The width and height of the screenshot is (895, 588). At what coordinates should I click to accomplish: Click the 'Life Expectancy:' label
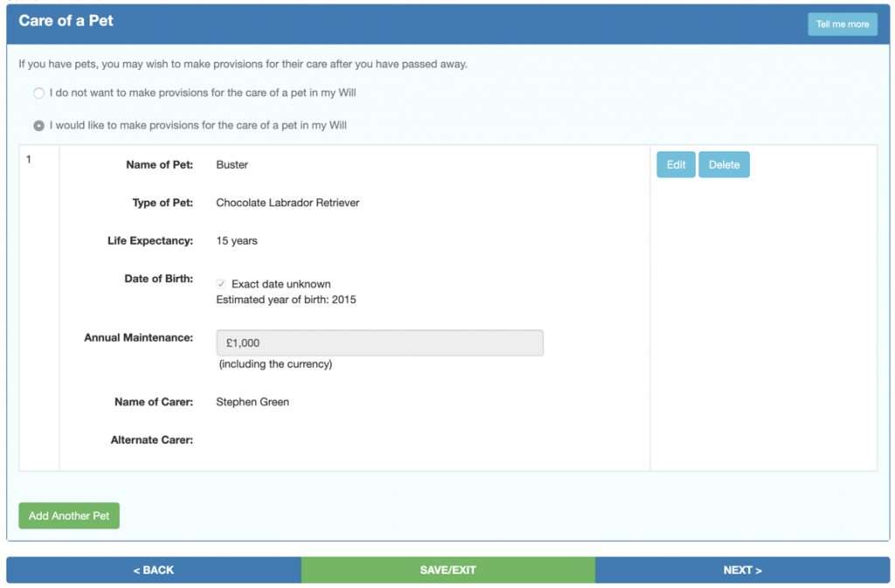[x=150, y=240]
